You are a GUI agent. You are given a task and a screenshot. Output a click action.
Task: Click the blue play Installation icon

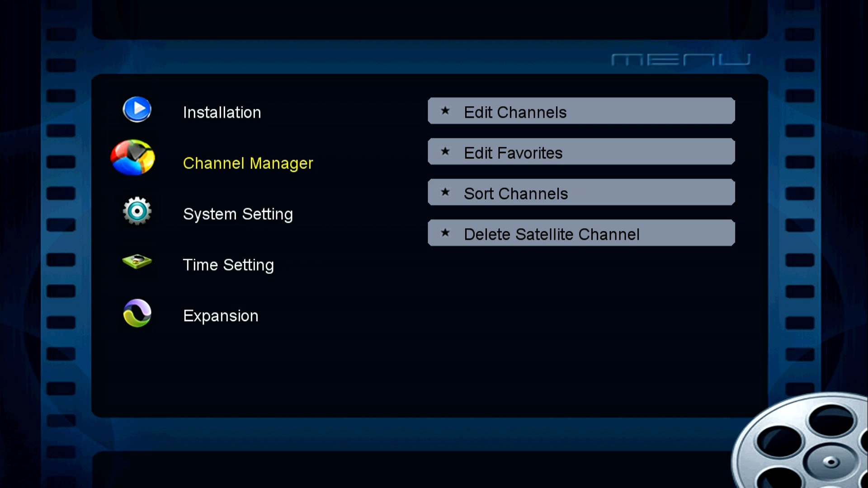pyautogui.click(x=137, y=109)
